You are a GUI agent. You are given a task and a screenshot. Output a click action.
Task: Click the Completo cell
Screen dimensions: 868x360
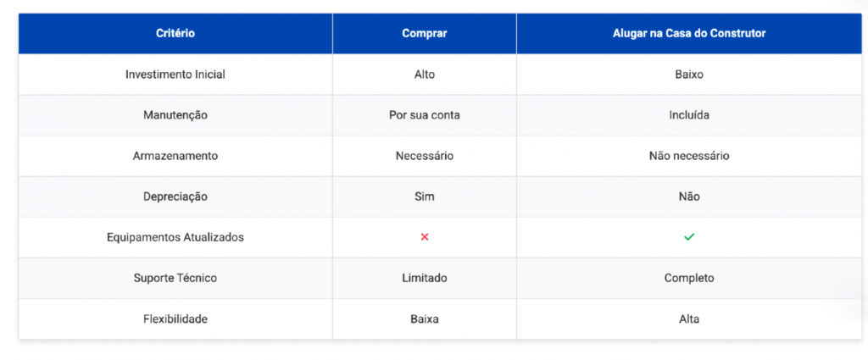pyautogui.click(x=689, y=278)
